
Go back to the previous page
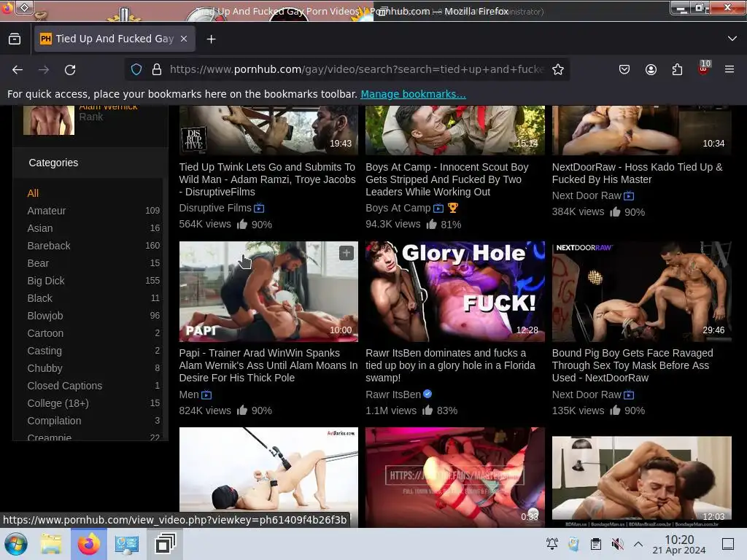coord(18,69)
